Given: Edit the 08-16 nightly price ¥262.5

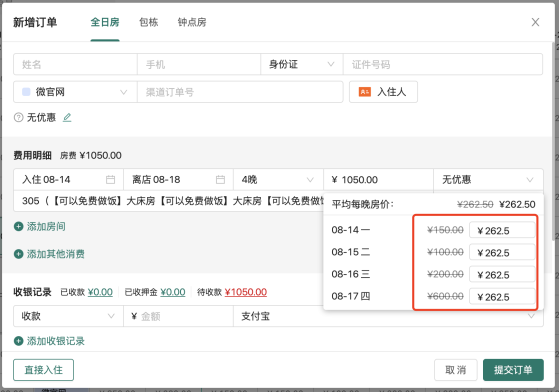Looking at the screenshot, I should [502, 275].
